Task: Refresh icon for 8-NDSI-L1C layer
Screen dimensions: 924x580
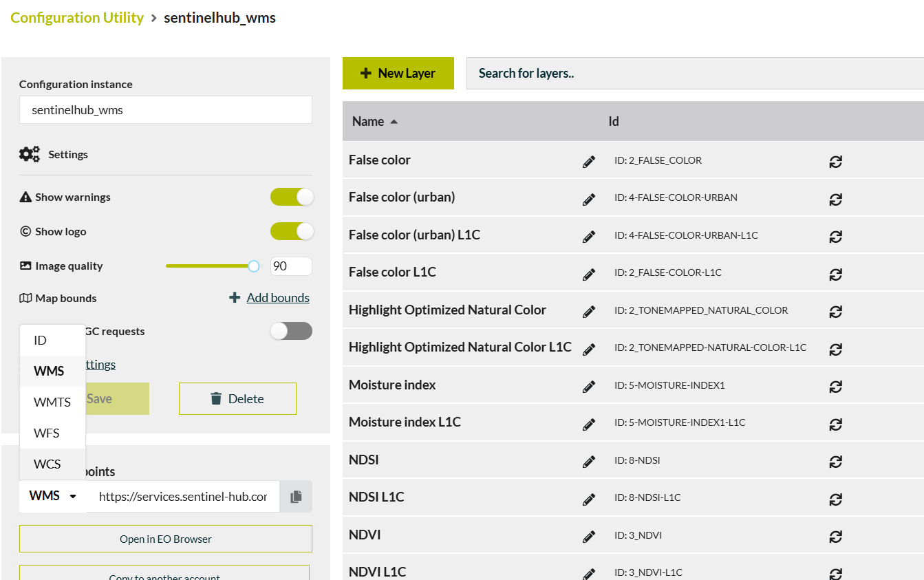Action: [x=836, y=500]
